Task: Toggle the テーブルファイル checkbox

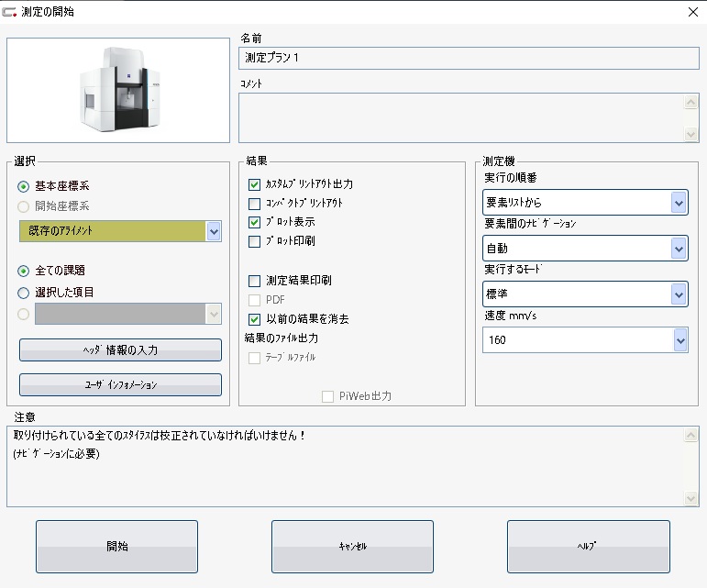Action: tap(254, 358)
